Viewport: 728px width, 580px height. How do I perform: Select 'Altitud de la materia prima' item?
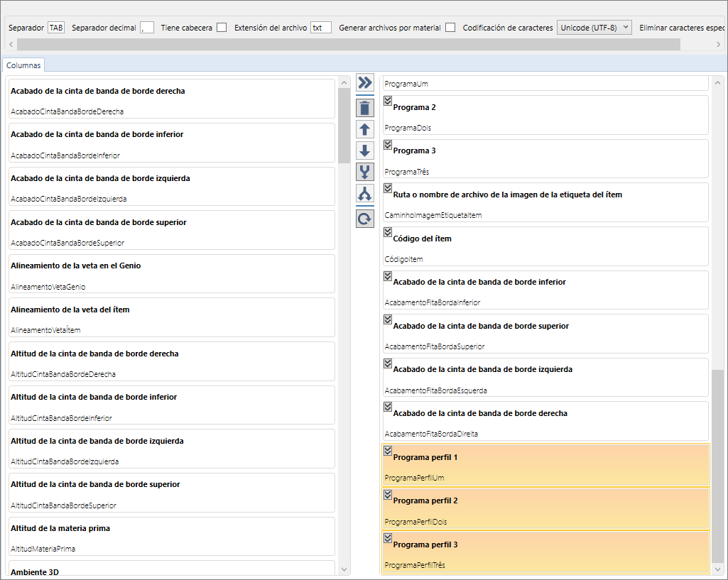[x=170, y=537]
